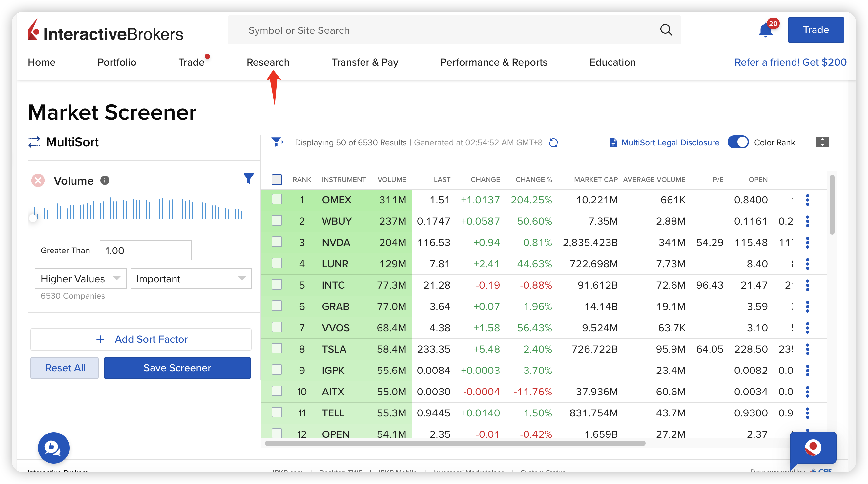
Task: Open row menu for OMEX
Action: coord(807,200)
